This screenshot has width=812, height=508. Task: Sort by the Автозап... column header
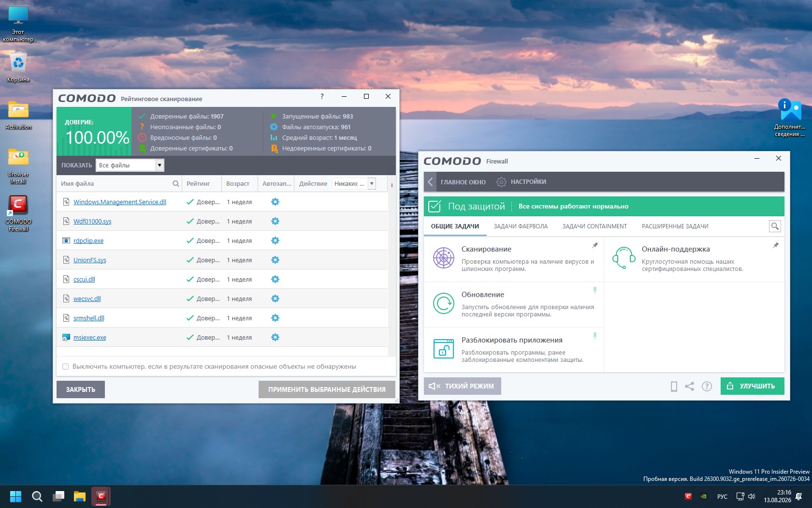point(276,183)
